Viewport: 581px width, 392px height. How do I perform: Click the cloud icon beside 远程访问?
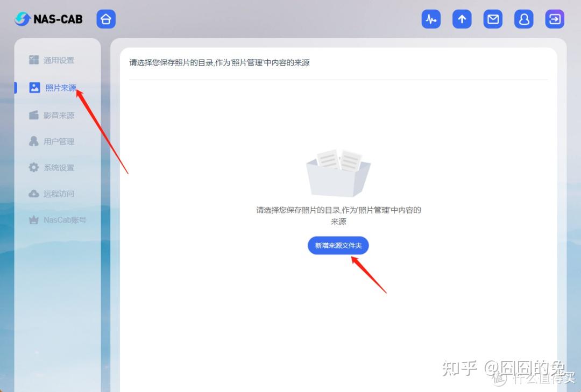point(33,194)
